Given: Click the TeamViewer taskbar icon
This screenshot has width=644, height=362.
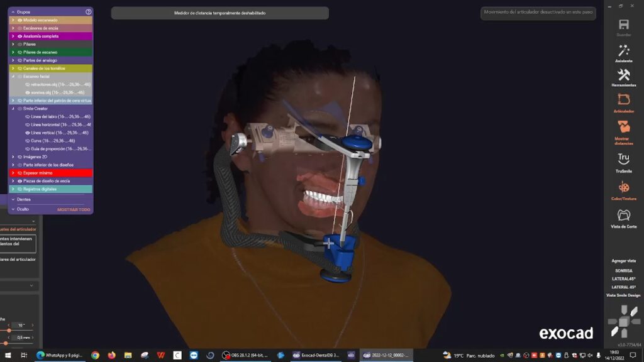Looking at the screenshot, I should coord(194,355).
